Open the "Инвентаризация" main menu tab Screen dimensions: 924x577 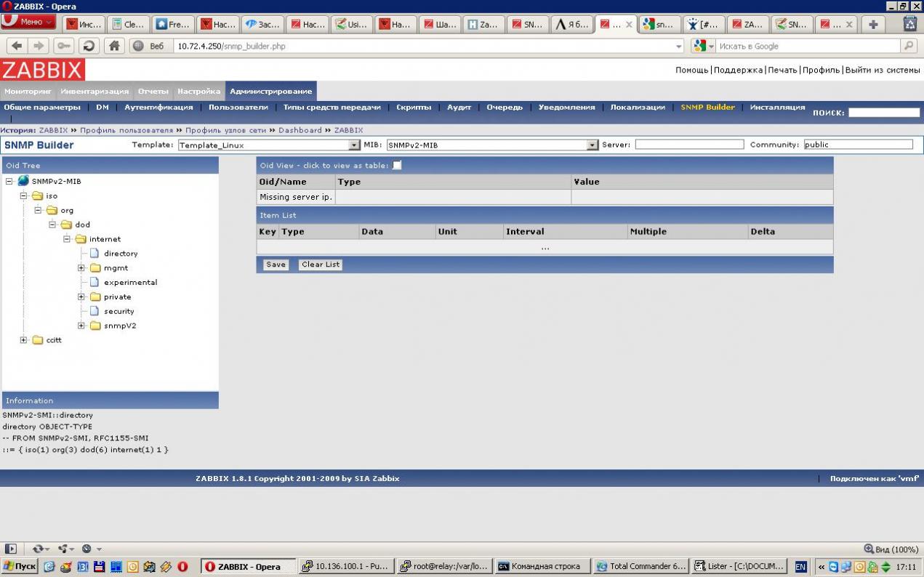pos(95,92)
